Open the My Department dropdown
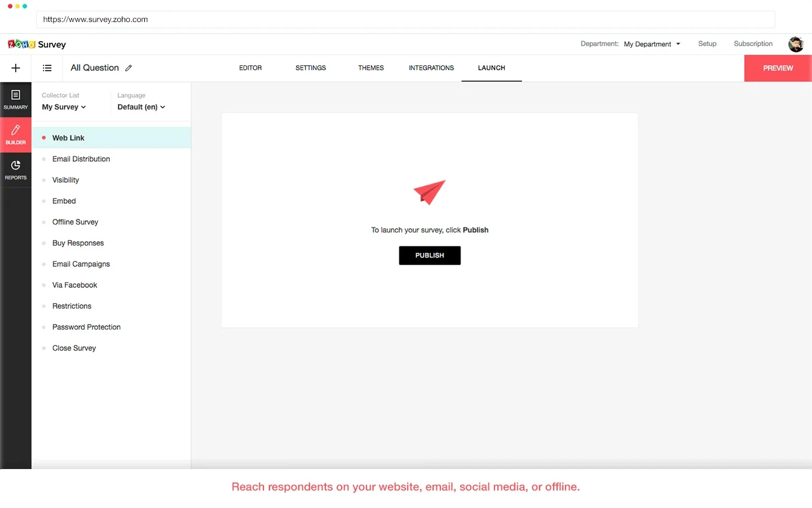This screenshot has width=812, height=508. point(652,44)
